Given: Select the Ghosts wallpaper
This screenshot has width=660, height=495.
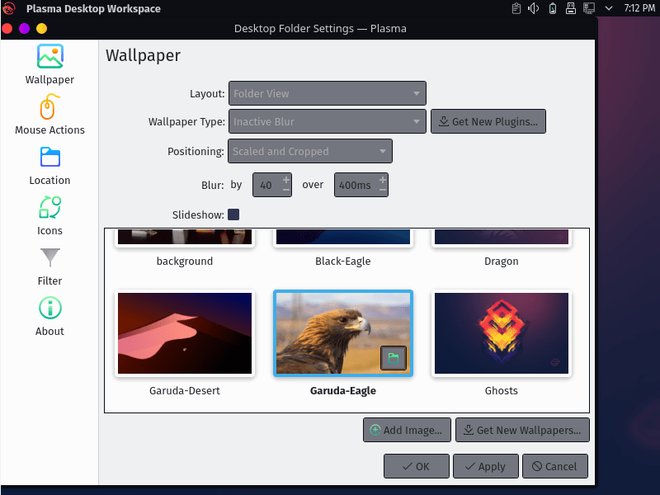Looking at the screenshot, I should [501, 333].
